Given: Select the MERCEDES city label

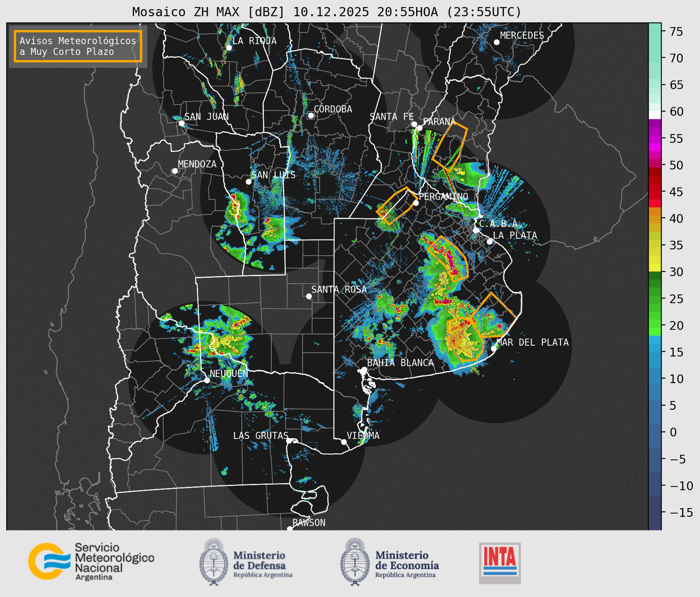Looking at the screenshot, I should (522, 36).
